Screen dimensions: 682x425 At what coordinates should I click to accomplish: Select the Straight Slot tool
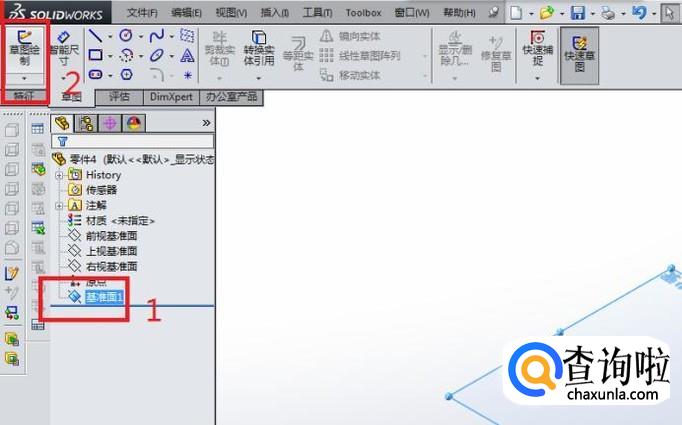(95, 75)
